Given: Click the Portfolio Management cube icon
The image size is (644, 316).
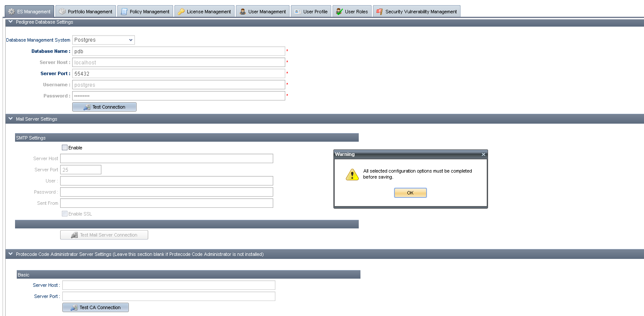Looking at the screenshot, I should pyautogui.click(x=62, y=12).
